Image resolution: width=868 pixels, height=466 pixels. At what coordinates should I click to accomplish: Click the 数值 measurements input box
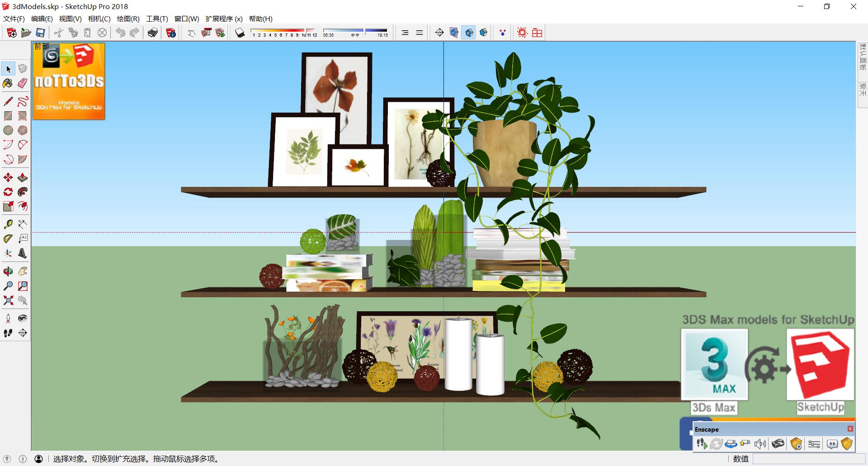(808, 459)
